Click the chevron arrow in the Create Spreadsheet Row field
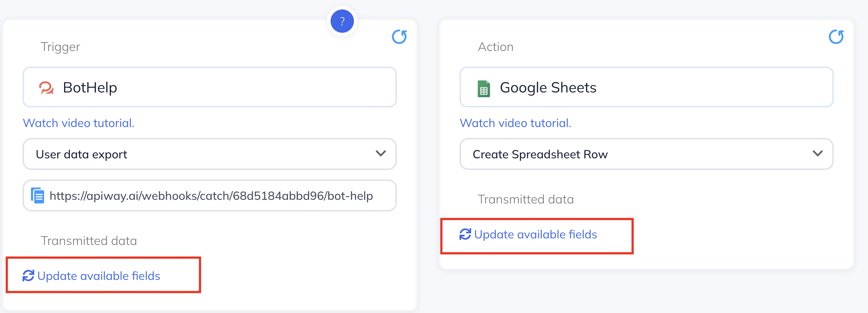 [x=817, y=154]
